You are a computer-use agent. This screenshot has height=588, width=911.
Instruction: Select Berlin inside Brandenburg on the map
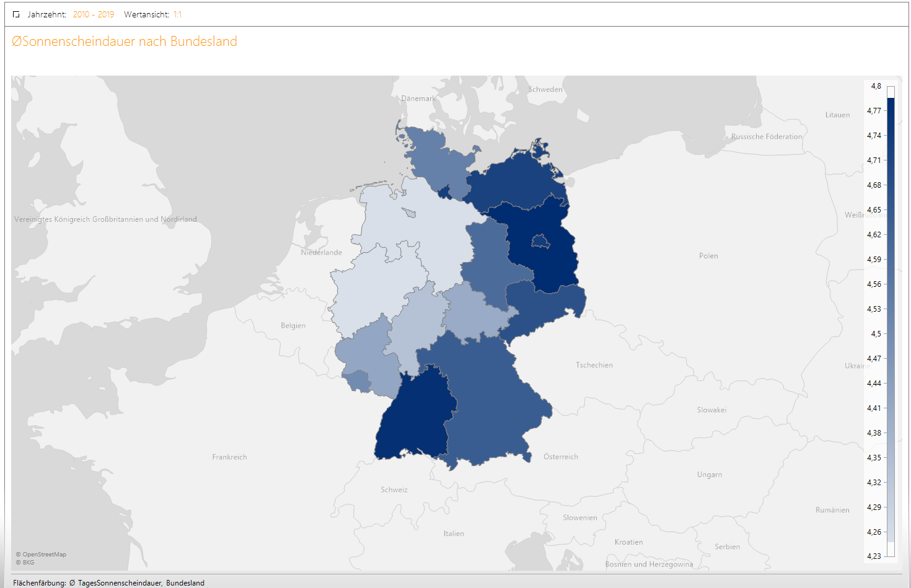coord(541,240)
